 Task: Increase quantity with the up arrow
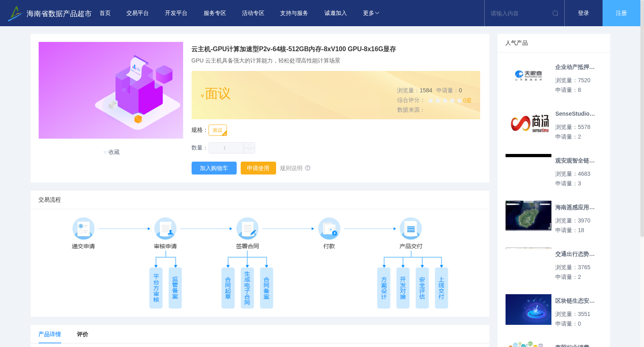249,145
